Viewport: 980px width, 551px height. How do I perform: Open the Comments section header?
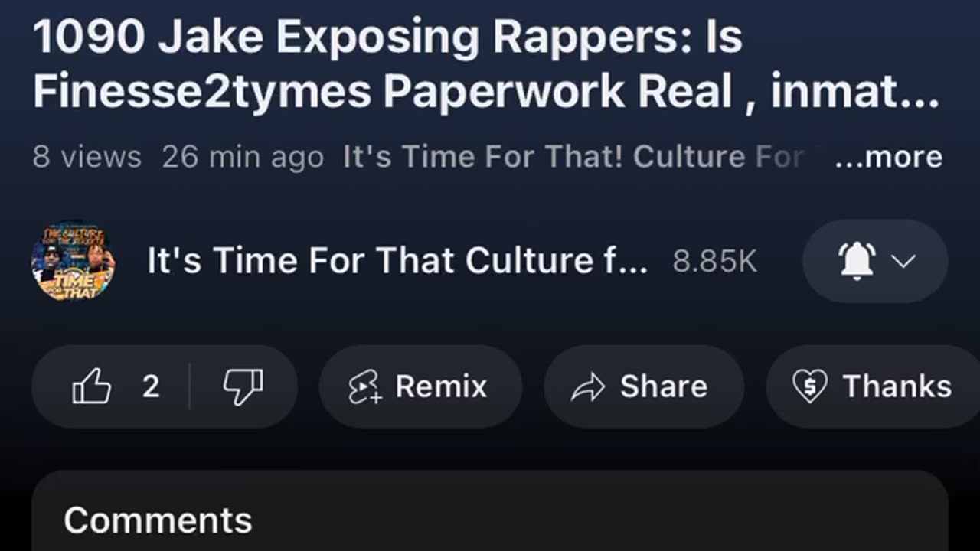pyautogui.click(x=158, y=520)
